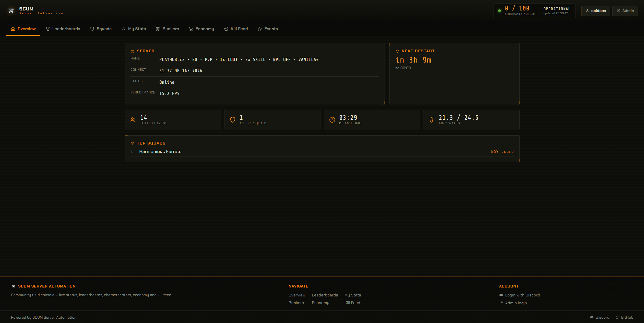Switch to the Leaderboards tab

point(63,29)
